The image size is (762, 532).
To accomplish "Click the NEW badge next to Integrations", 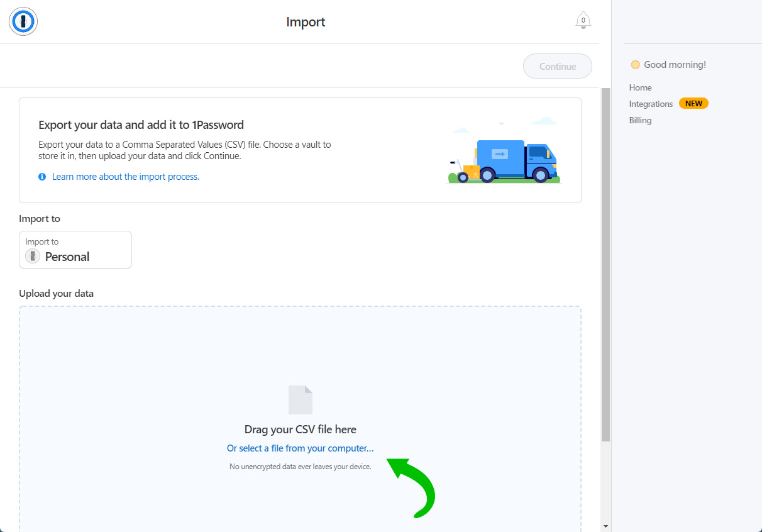I will click(693, 104).
